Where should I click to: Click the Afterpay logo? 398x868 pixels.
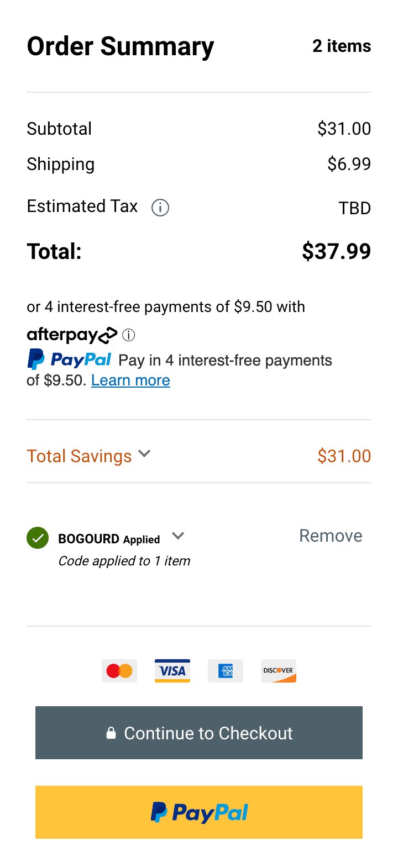[72, 335]
